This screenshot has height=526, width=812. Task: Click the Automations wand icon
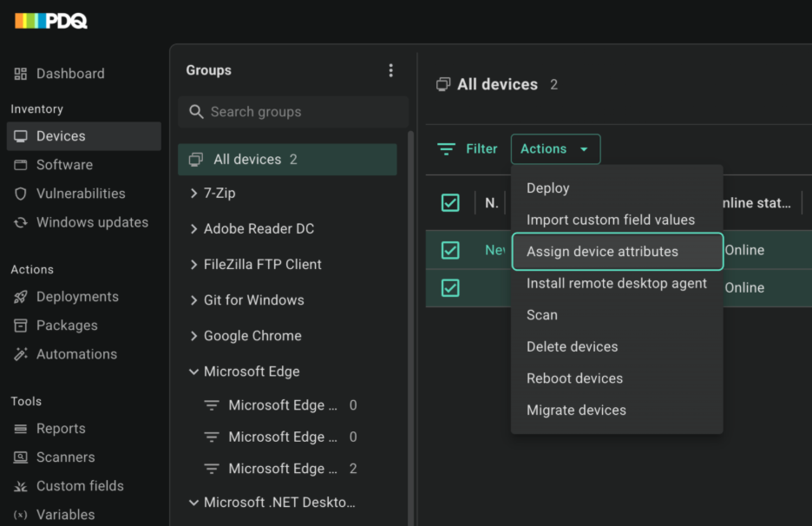click(x=20, y=354)
